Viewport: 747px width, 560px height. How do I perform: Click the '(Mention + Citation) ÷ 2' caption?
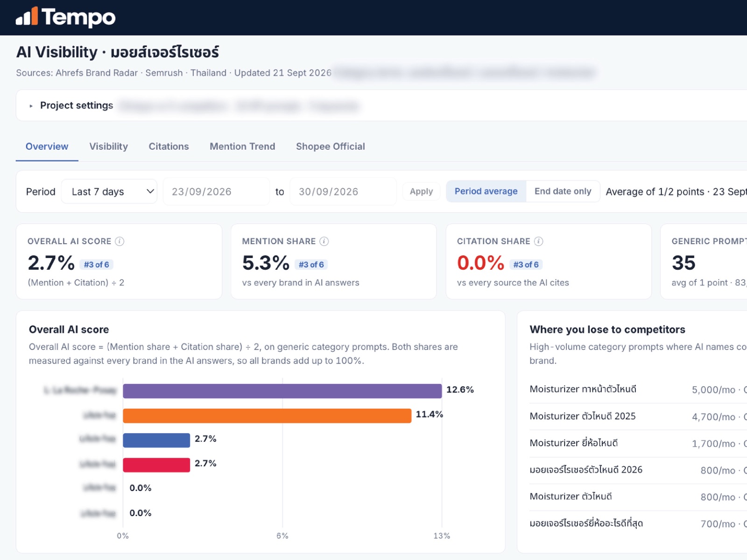[x=76, y=283]
